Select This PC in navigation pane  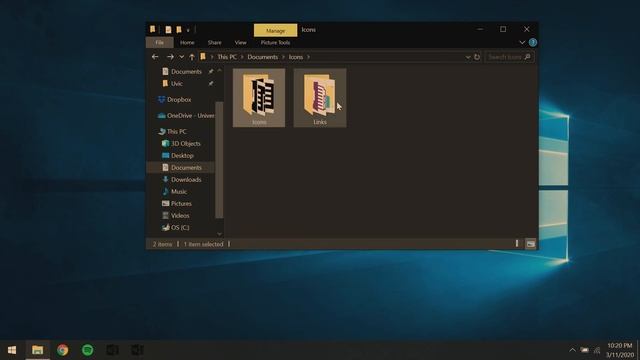click(176, 131)
